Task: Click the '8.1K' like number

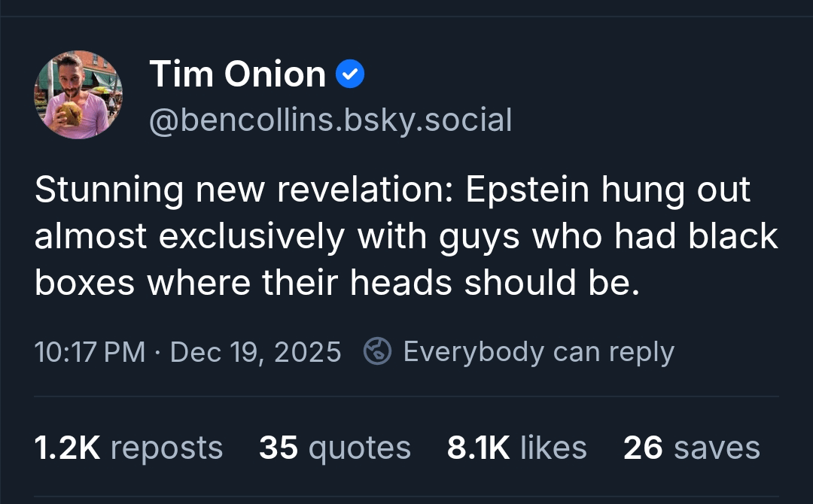Action: point(479,448)
